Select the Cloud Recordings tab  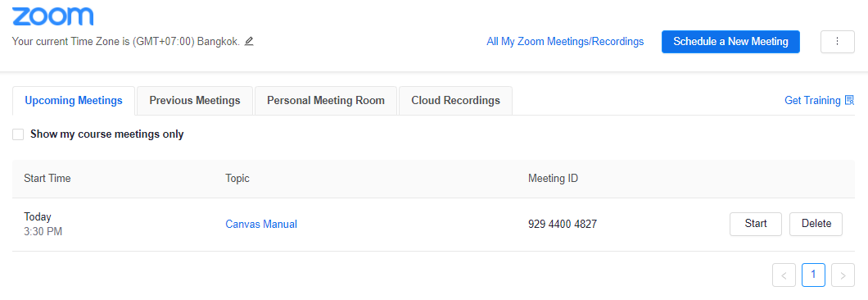(x=455, y=100)
